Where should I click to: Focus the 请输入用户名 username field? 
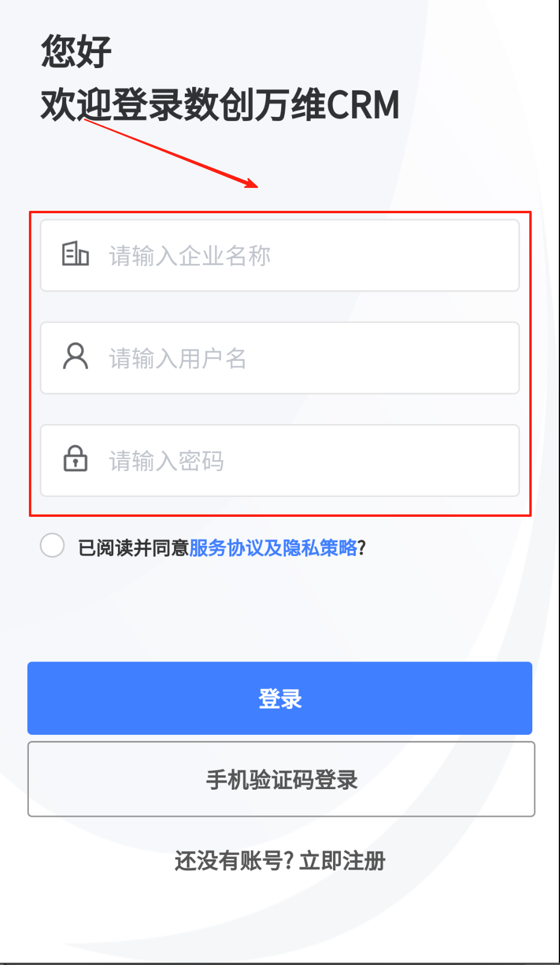point(313,358)
